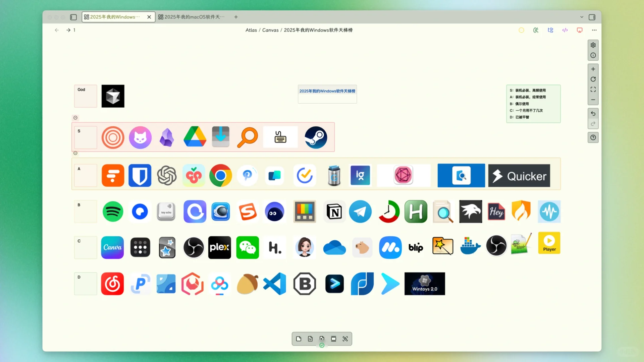
Task: Open canvas help question mark
Action: tap(593, 137)
